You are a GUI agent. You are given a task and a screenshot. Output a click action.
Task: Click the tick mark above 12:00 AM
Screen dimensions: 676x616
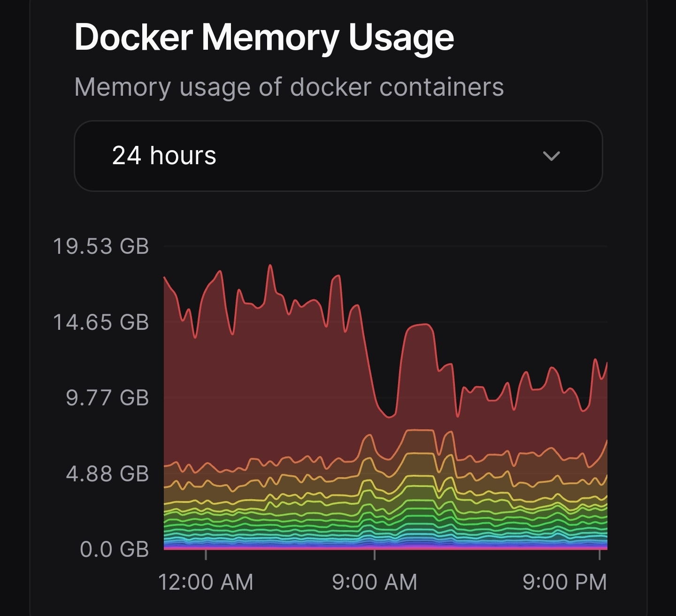pyautogui.click(x=206, y=555)
